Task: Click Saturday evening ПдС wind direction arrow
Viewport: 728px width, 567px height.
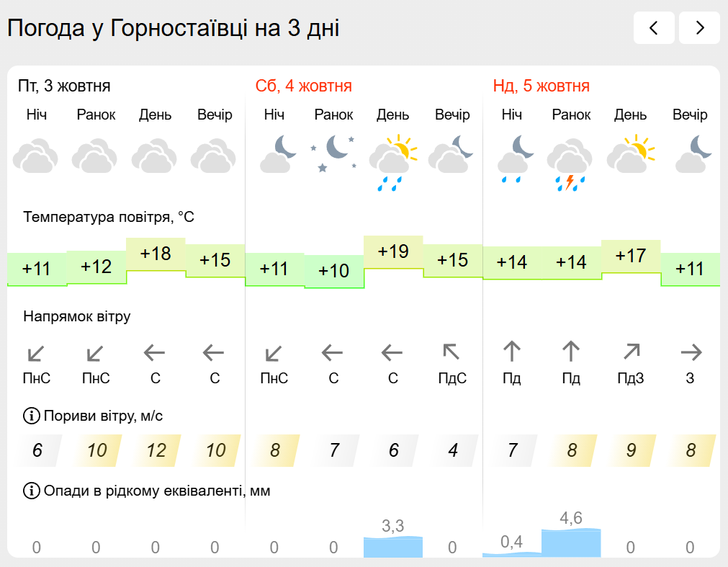Action: point(451,352)
